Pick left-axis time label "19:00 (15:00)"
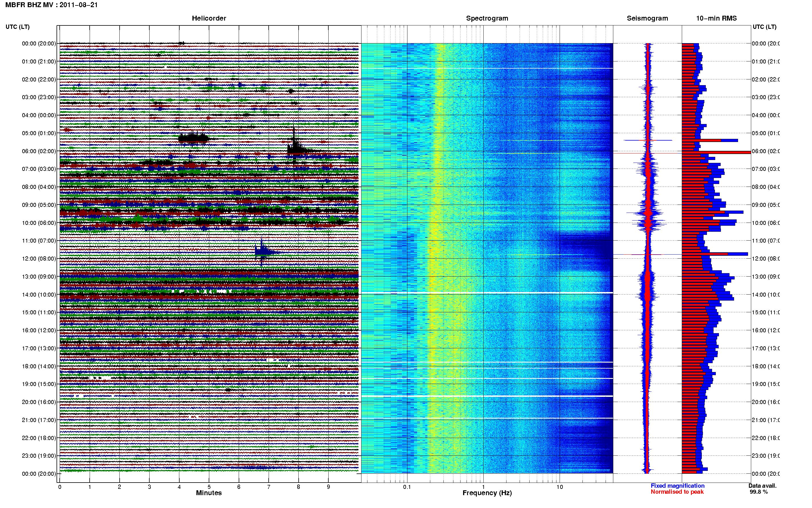Viewport: 812px width, 508px height. [x=39, y=384]
